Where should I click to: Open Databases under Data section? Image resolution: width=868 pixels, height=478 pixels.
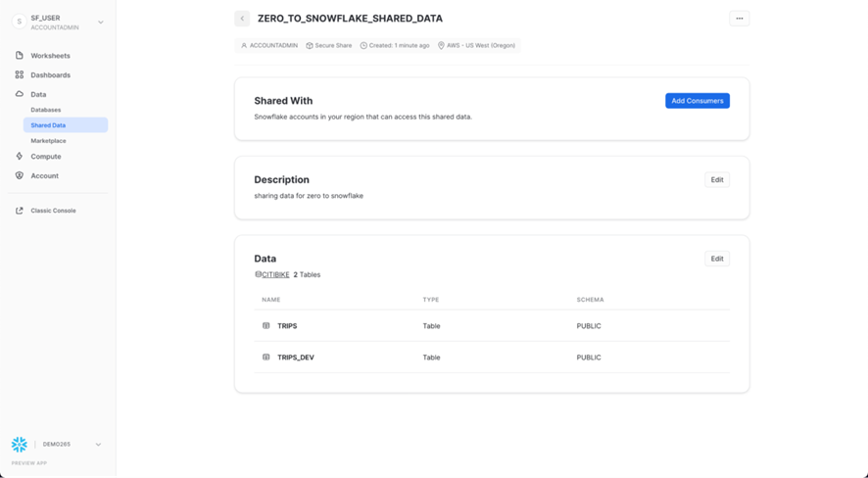tap(46, 110)
